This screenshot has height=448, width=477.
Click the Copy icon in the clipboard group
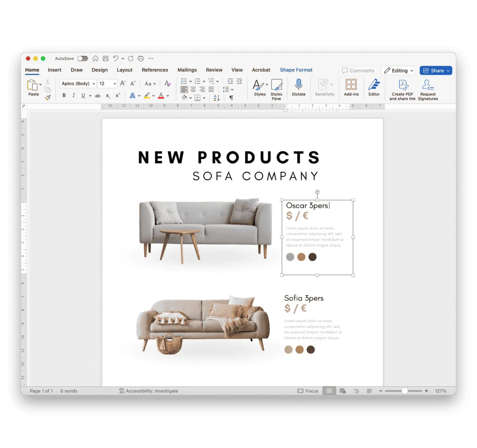click(x=47, y=89)
